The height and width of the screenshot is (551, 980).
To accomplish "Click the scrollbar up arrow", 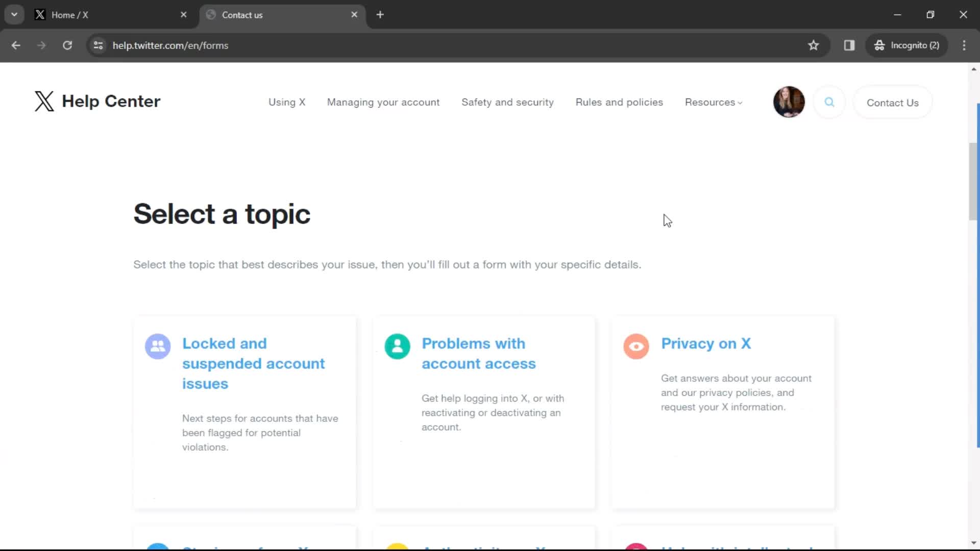I will click(973, 69).
